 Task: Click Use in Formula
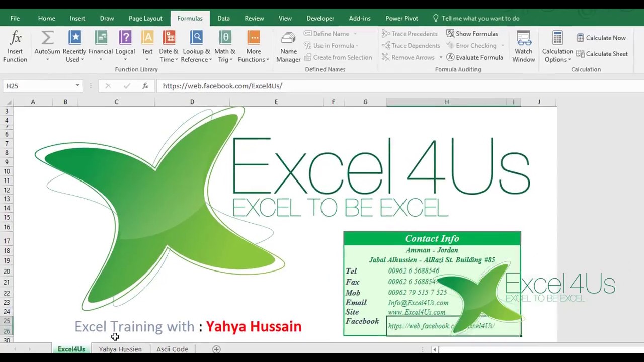coord(331,45)
